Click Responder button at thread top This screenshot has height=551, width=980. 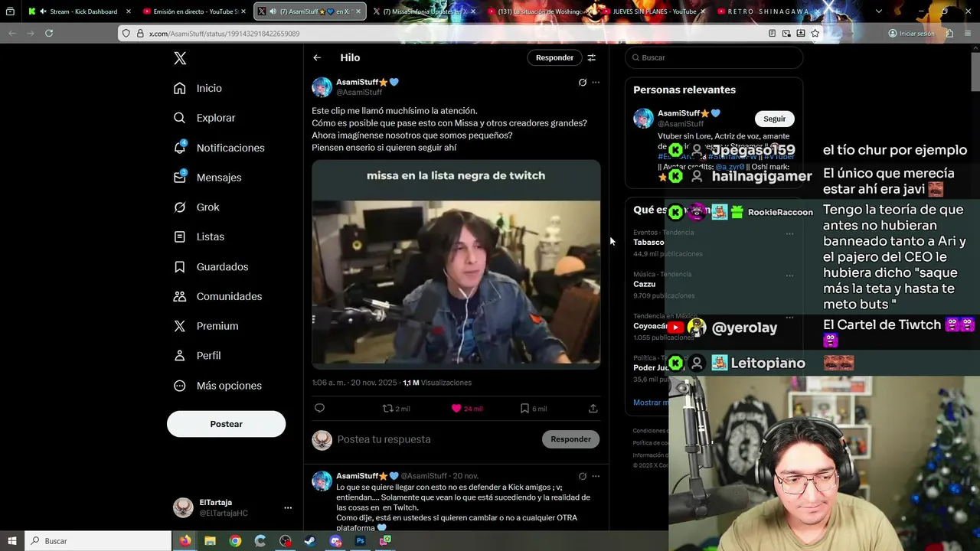pyautogui.click(x=554, y=57)
